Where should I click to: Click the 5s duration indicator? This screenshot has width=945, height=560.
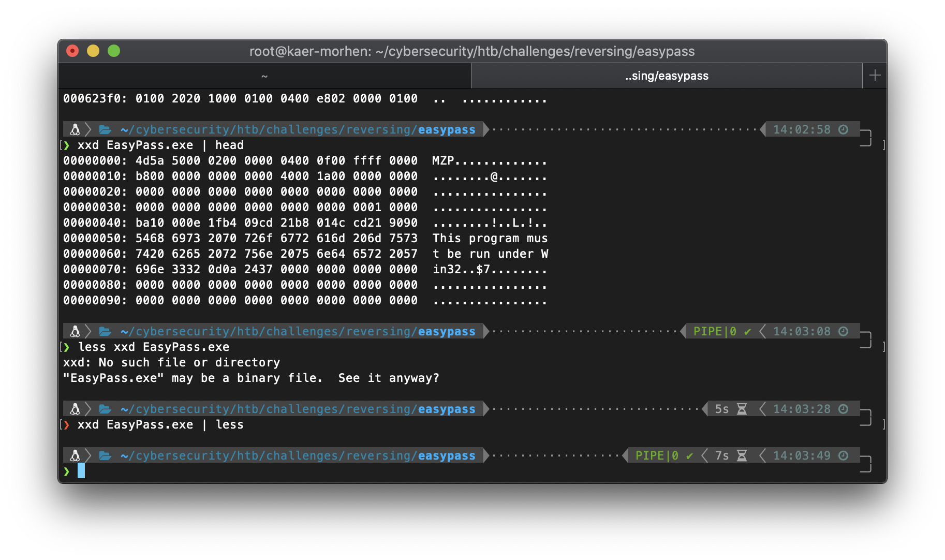click(722, 409)
